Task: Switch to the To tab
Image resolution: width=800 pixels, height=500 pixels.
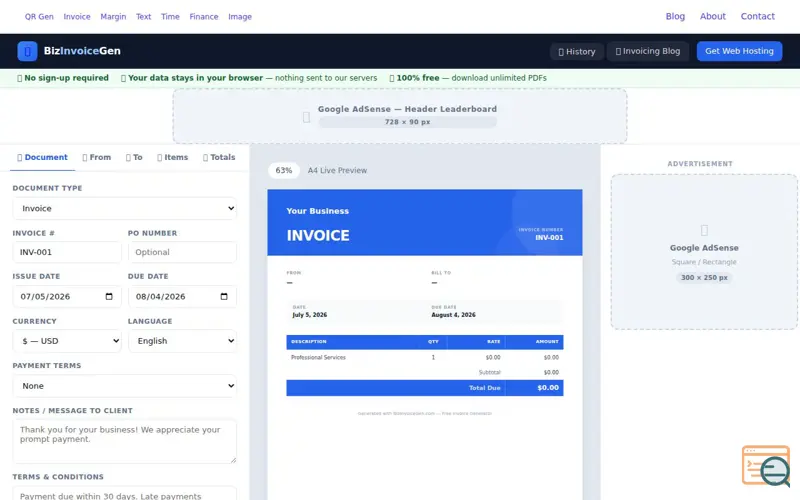Action: pyautogui.click(x=134, y=157)
